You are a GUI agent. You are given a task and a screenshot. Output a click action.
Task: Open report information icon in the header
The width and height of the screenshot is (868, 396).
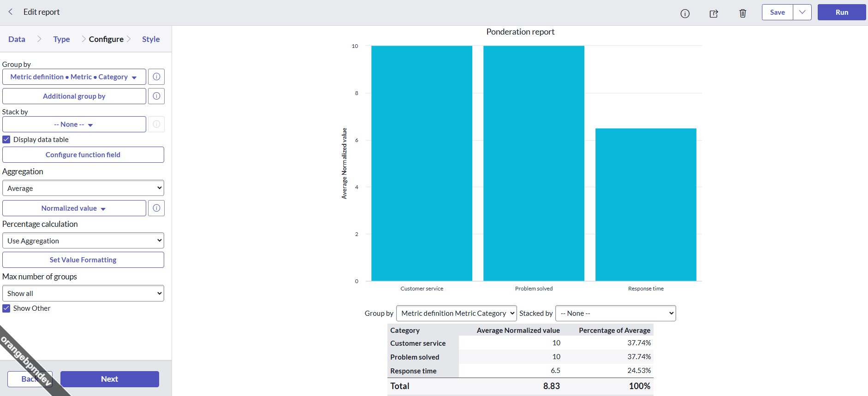pos(685,13)
